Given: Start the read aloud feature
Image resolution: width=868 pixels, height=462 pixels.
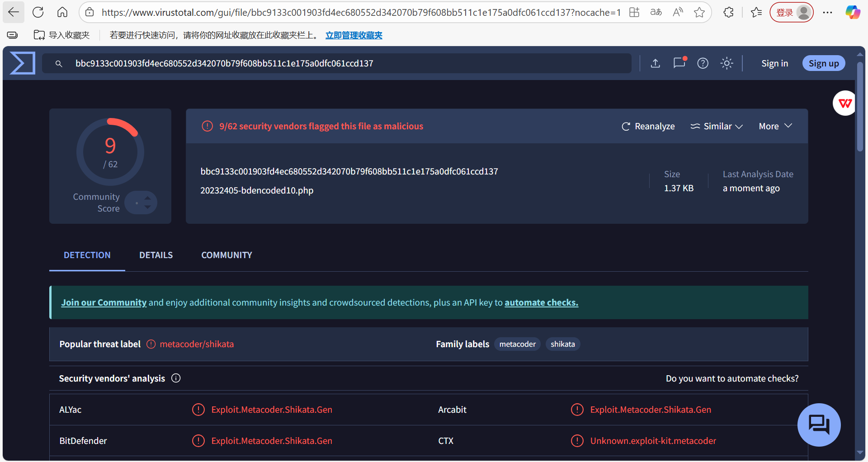Looking at the screenshot, I should click(x=678, y=12).
